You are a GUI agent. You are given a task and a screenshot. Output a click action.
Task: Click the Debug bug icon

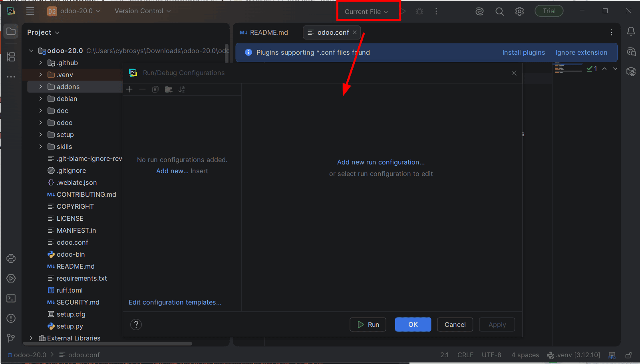click(419, 11)
